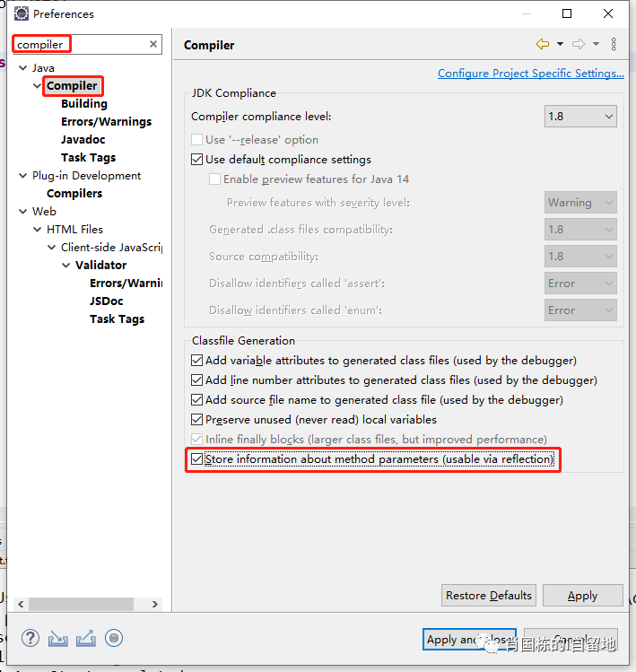The height and width of the screenshot is (672, 636).
Task: Open Configure Project Specific Settings link
Action: pyautogui.click(x=530, y=74)
